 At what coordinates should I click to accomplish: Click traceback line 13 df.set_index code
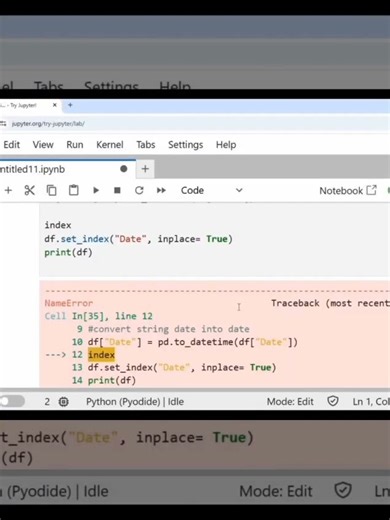182,367
